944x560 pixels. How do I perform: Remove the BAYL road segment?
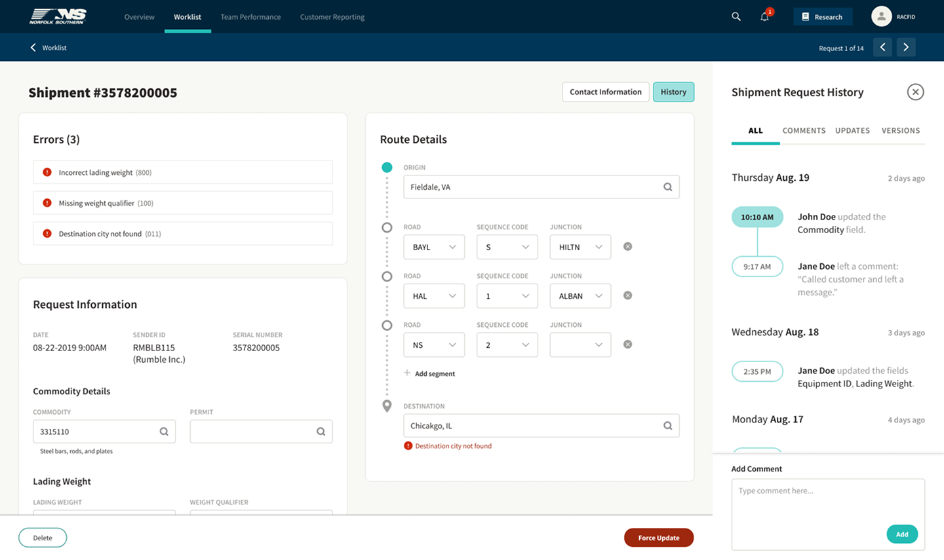627,247
